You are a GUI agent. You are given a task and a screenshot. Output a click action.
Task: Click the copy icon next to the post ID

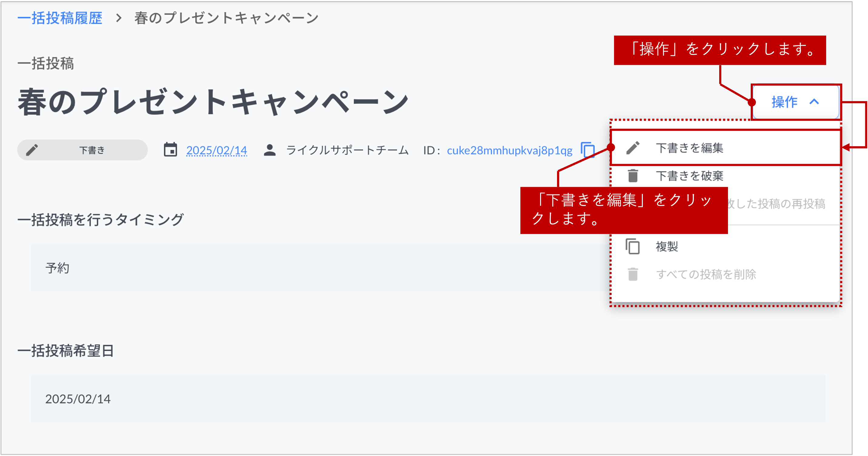(x=588, y=149)
